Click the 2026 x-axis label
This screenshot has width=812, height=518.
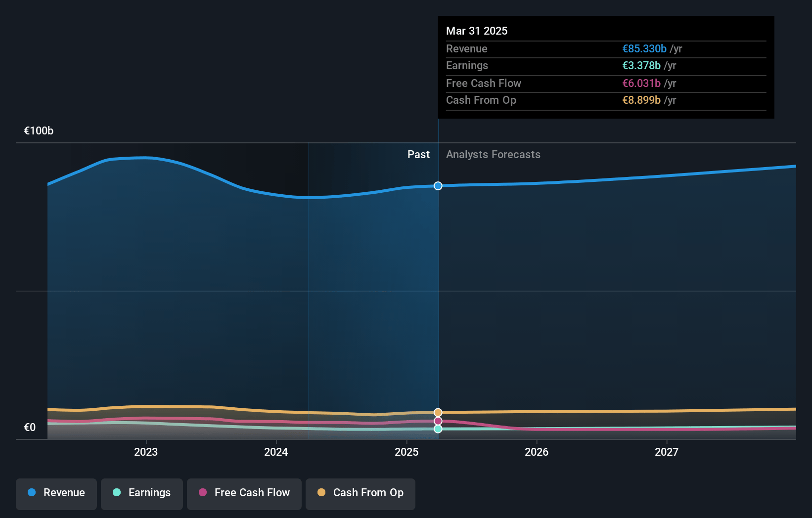[537, 452]
